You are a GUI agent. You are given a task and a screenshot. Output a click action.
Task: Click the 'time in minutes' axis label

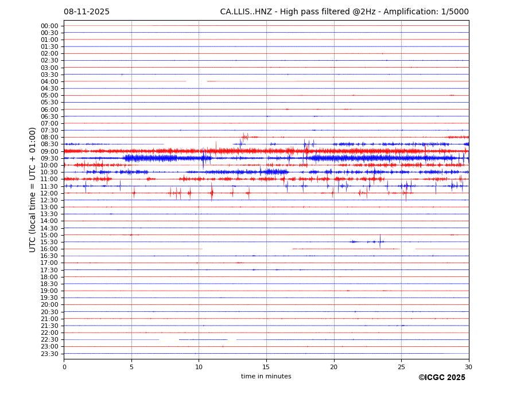pyautogui.click(x=266, y=377)
